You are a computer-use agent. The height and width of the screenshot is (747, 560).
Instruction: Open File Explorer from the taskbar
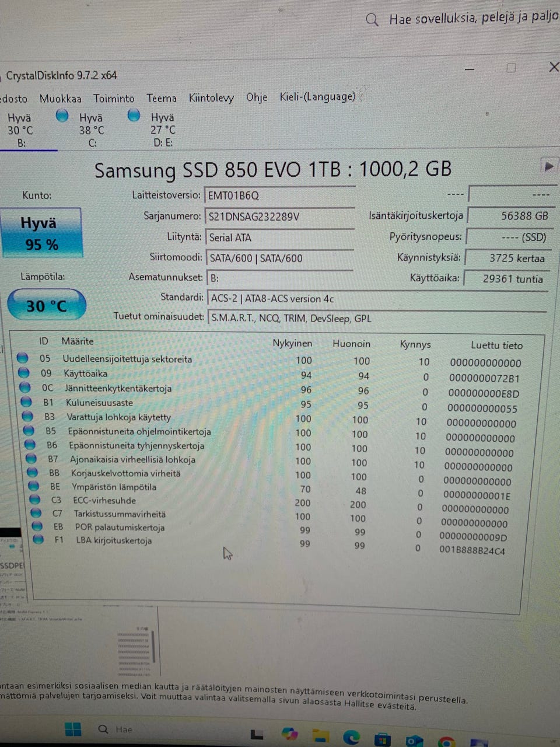pyautogui.click(x=320, y=735)
